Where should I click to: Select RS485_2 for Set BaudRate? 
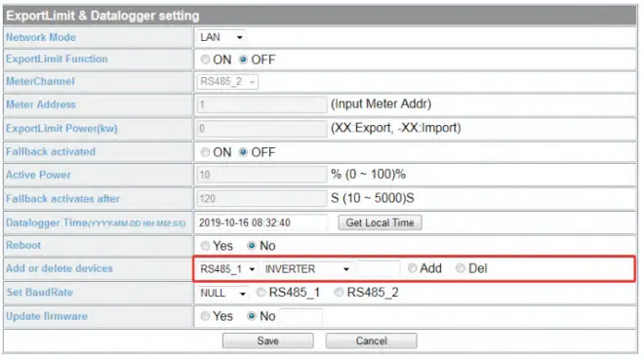click(x=339, y=293)
